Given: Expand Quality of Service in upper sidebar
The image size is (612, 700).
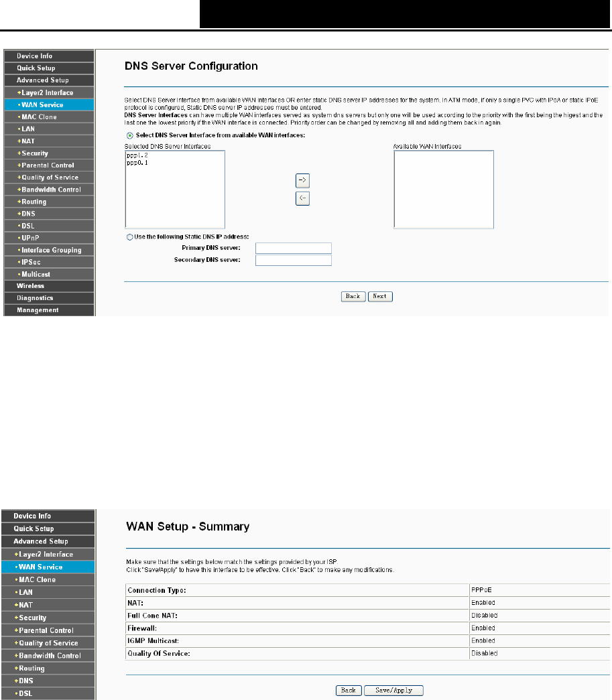Looking at the screenshot, I should [49, 178].
